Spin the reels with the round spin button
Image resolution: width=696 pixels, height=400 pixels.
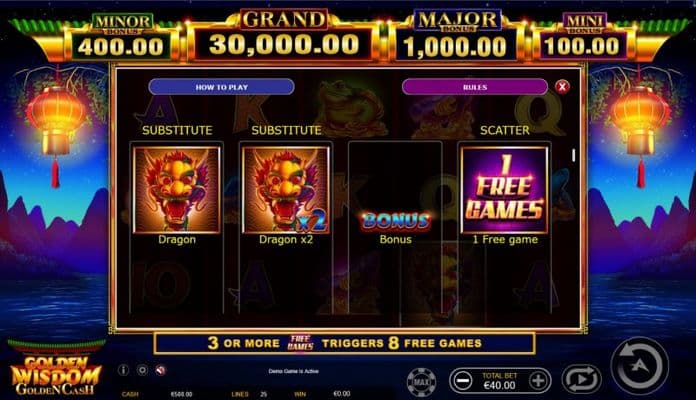tap(640, 366)
